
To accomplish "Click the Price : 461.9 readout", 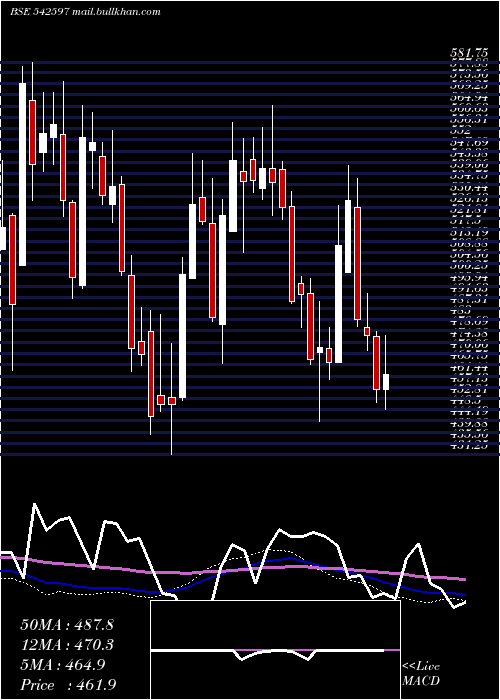I will pos(68,685).
